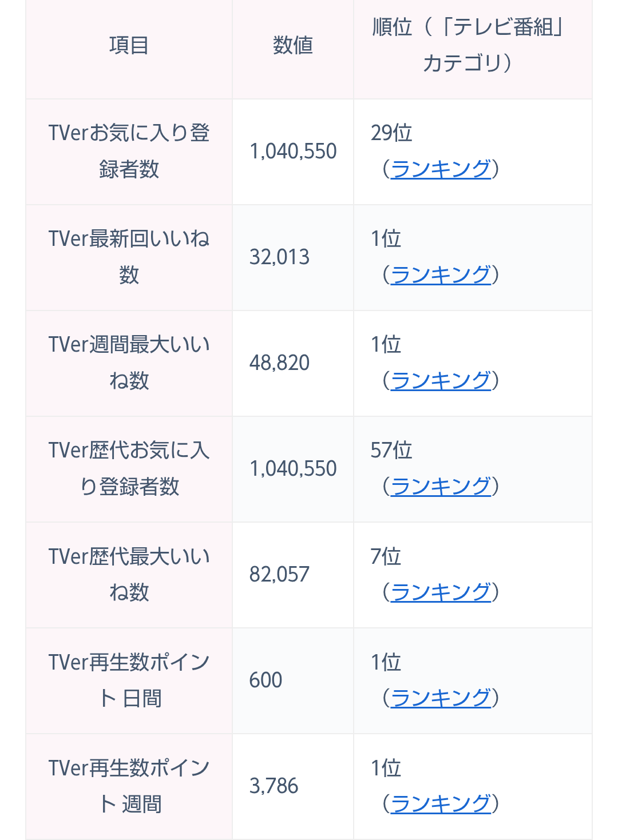The height and width of the screenshot is (840, 618).
Task: Select the value 600 cell
Action: [x=266, y=680]
